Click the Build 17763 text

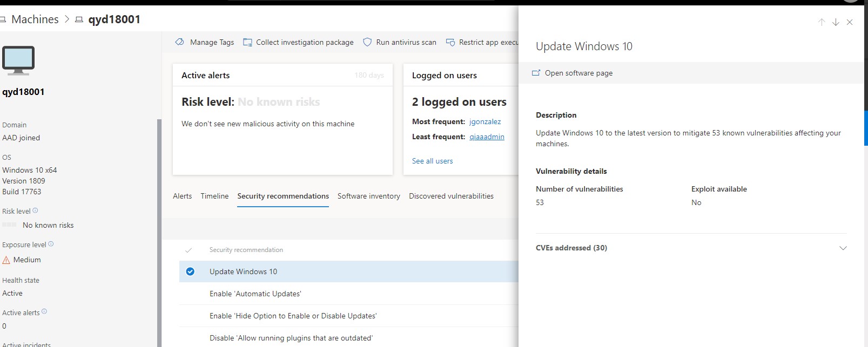click(x=22, y=192)
